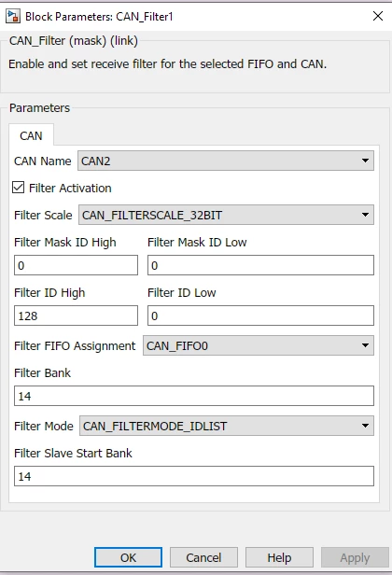
Task: Click the Filter Mask ID Low field
Action: point(260,265)
